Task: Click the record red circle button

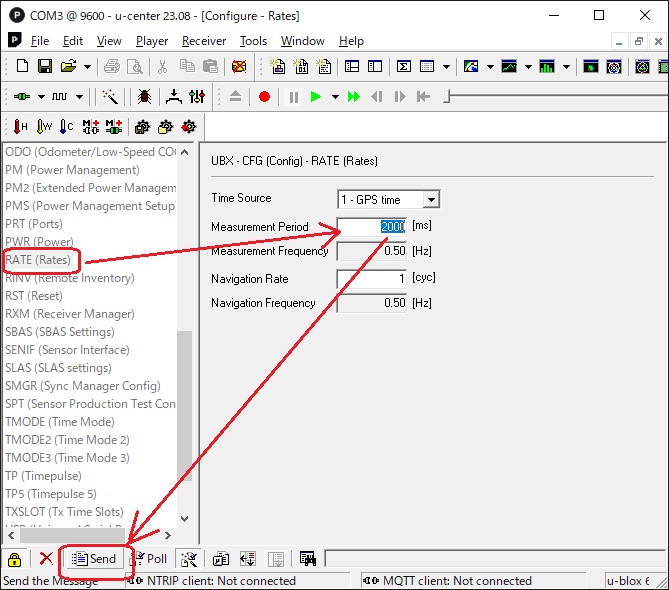Action: tap(265, 97)
